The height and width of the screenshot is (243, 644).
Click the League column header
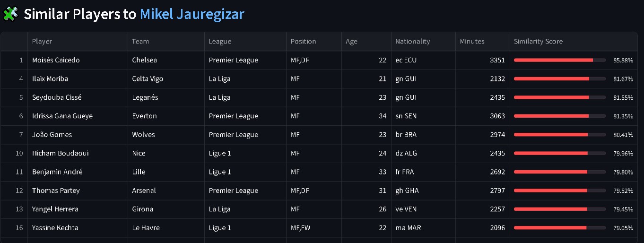click(245, 41)
